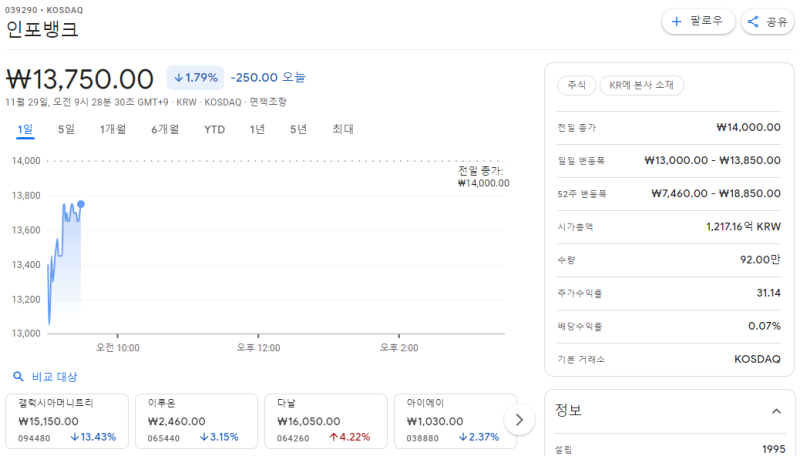Viewport: 800px width, 456px height.
Task: Click the down arrow in the 1.79% badge
Action: pos(179,78)
